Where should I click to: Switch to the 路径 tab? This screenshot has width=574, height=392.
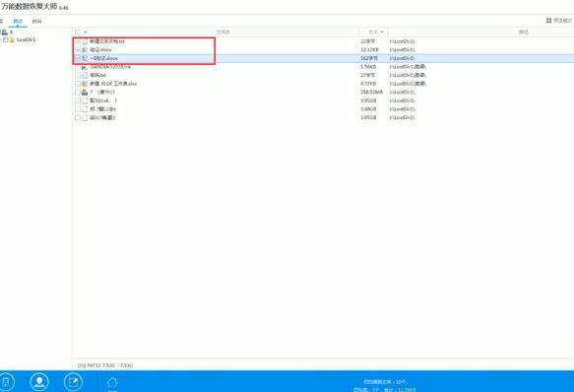tap(18, 22)
